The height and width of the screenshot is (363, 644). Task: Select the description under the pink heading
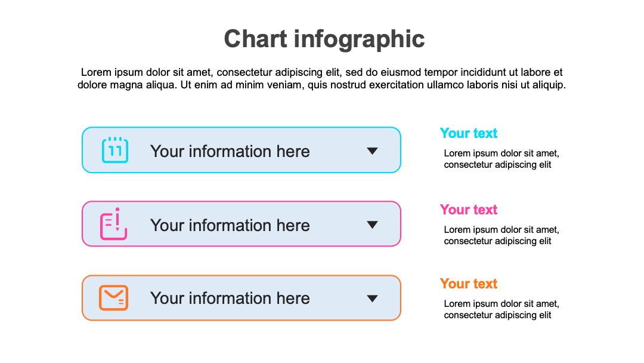[x=501, y=236]
